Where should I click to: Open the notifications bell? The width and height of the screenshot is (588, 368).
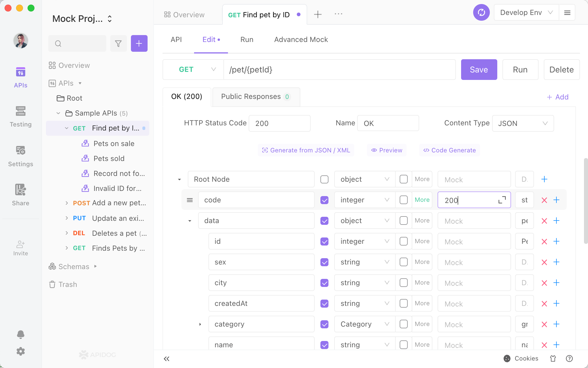[21, 334]
